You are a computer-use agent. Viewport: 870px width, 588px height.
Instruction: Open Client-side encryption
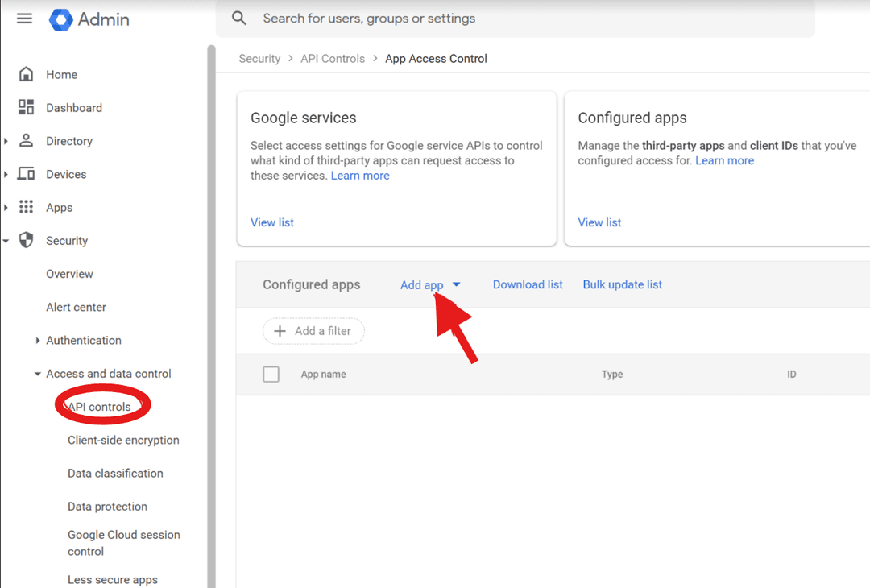click(x=123, y=441)
